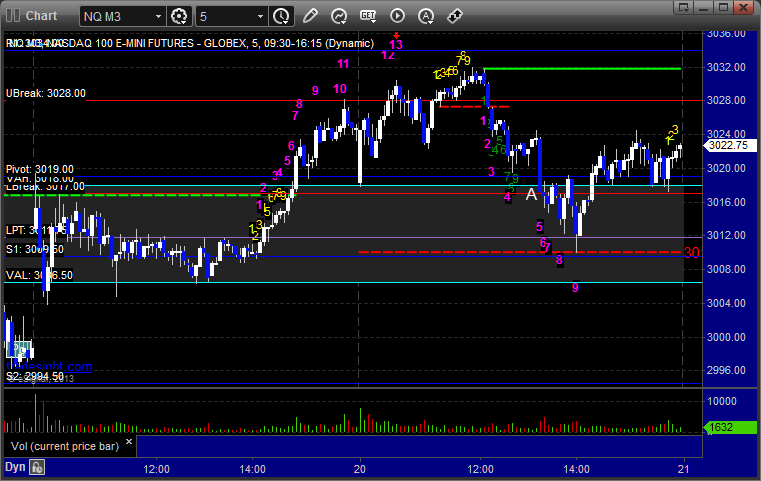The height and width of the screenshot is (481, 761).
Task: Select the green horizontal line near 3032
Action: tap(582, 69)
